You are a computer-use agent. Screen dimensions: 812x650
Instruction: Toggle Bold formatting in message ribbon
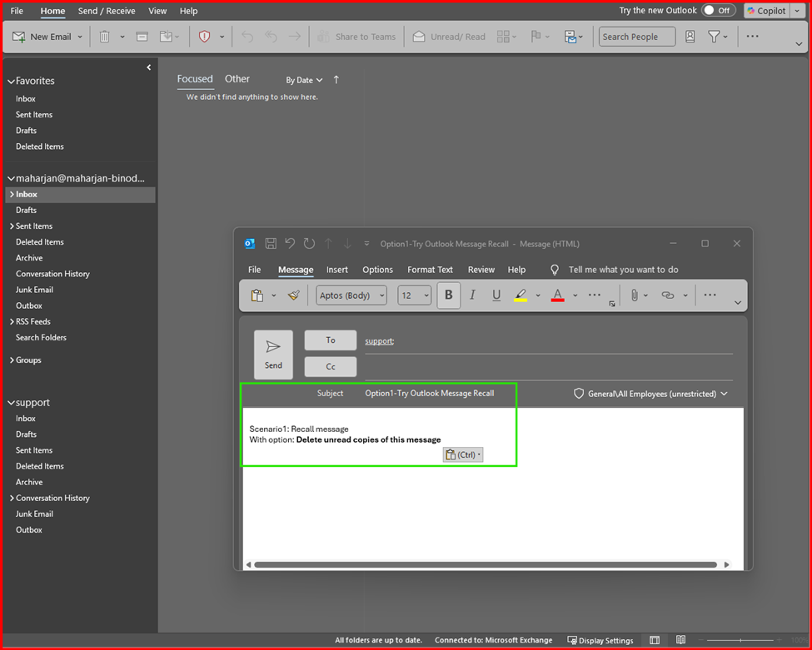coord(449,295)
